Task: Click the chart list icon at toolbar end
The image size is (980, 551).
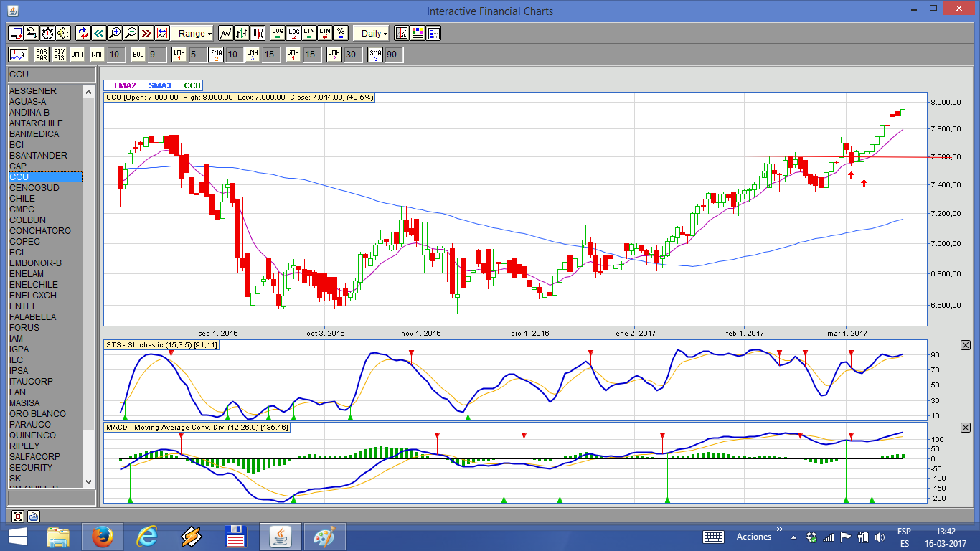Action: click(x=433, y=33)
